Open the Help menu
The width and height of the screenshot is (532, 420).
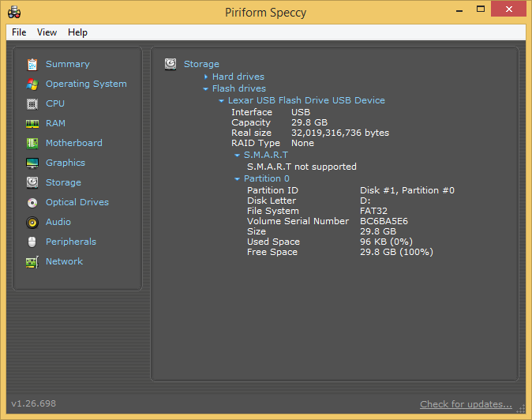coord(77,32)
